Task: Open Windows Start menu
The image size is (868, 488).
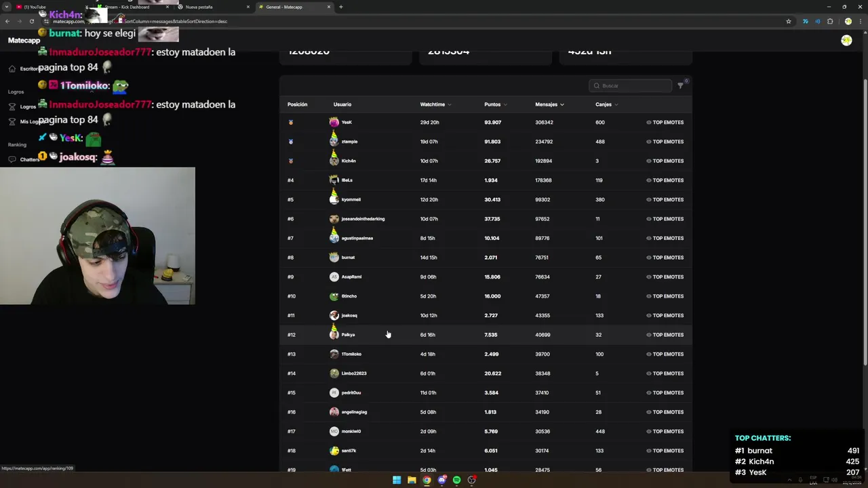Action: (397, 480)
